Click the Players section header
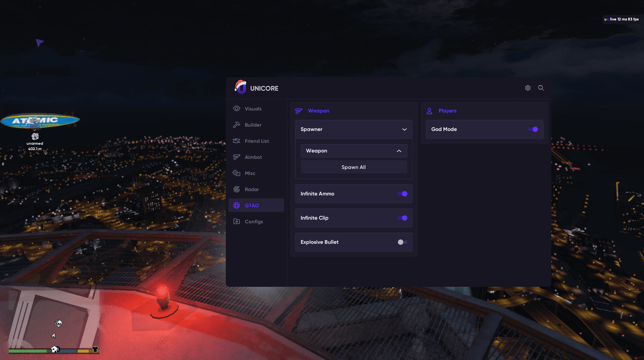Viewport: 644px width, 360px height. (x=447, y=111)
